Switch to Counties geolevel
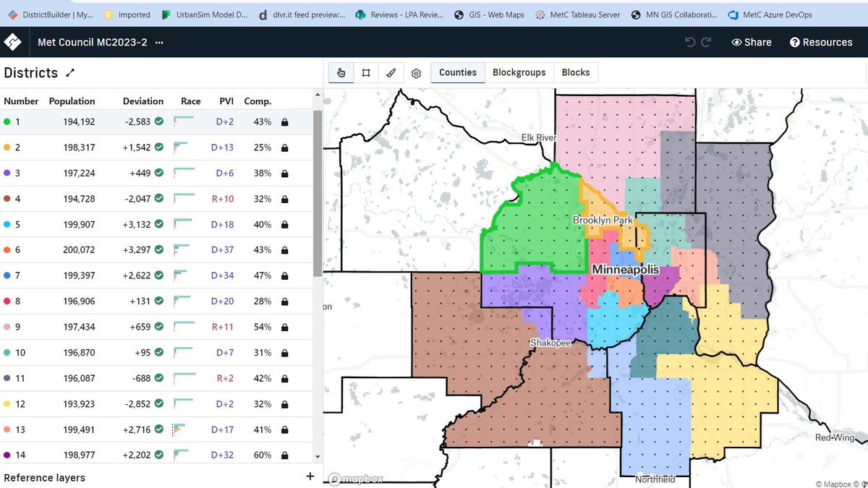The width and height of the screenshot is (868, 488). [458, 72]
